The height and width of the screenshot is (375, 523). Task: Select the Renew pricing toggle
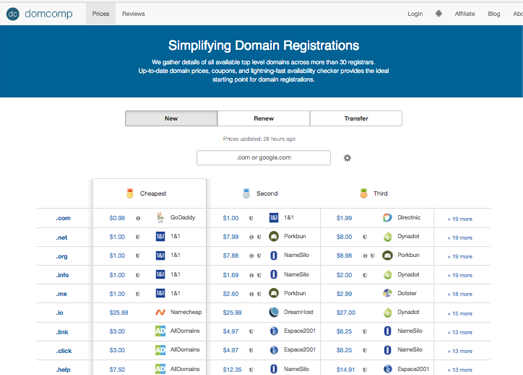[x=264, y=118]
